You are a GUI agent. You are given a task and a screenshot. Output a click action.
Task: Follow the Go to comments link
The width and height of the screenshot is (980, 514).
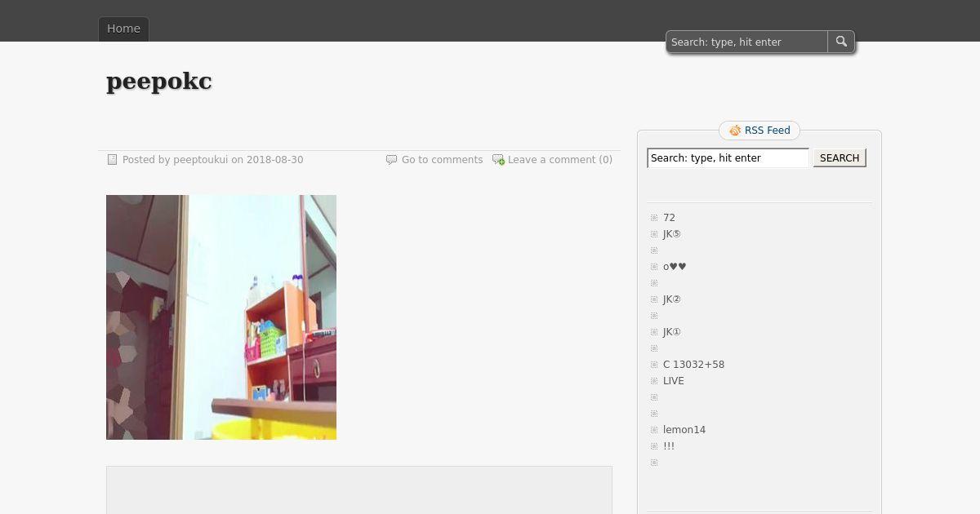[442, 160]
